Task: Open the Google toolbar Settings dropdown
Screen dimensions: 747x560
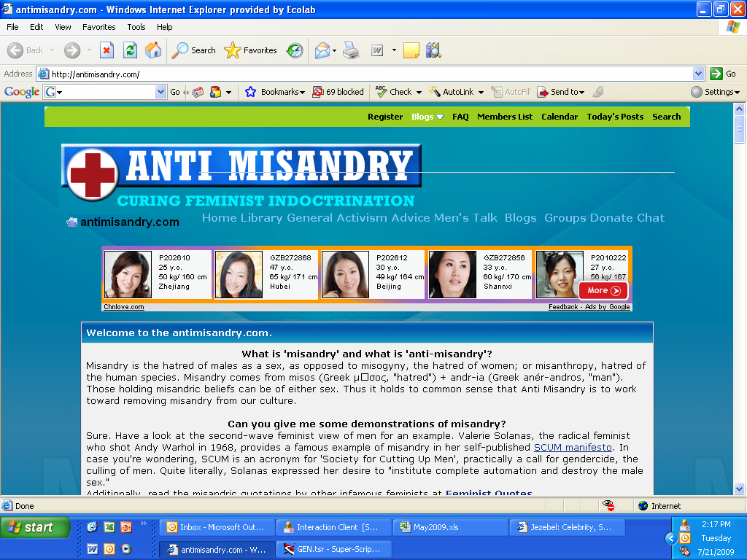Action: pos(716,92)
